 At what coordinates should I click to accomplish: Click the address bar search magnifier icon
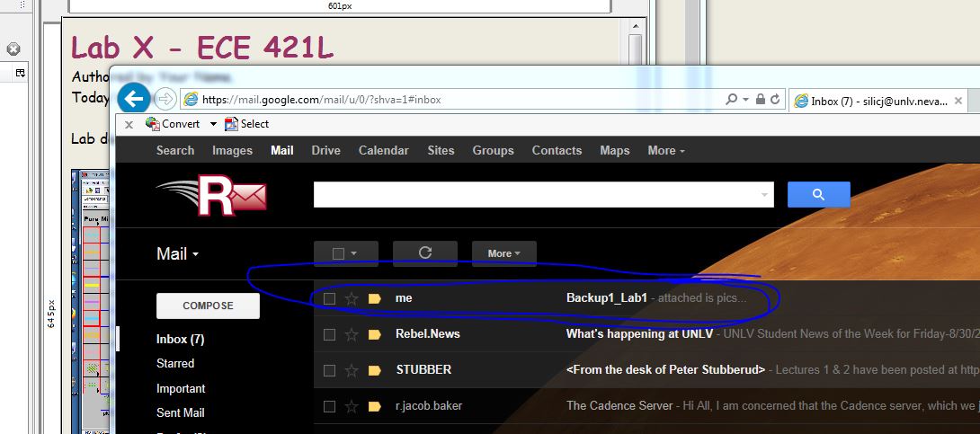[731, 99]
